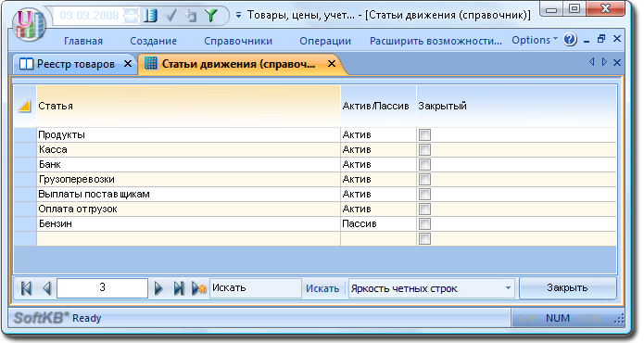Open the Справочники ribbon tab
Viewport: 644px width, 343px height.
tap(238, 41)
